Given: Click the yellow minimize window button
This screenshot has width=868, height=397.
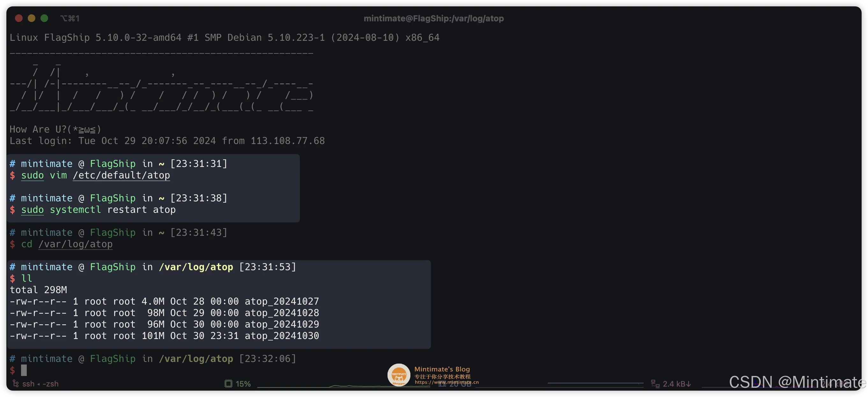Looking at the screenshot, I should coord(31,18).
